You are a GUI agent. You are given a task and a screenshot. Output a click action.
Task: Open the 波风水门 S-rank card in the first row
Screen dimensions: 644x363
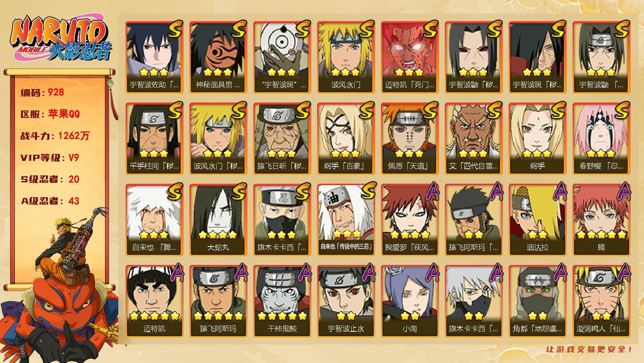(346, 57)
